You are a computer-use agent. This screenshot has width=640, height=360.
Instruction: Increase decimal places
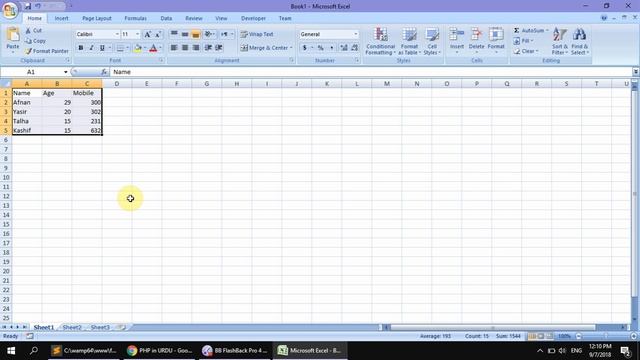[x=344, y=48]
